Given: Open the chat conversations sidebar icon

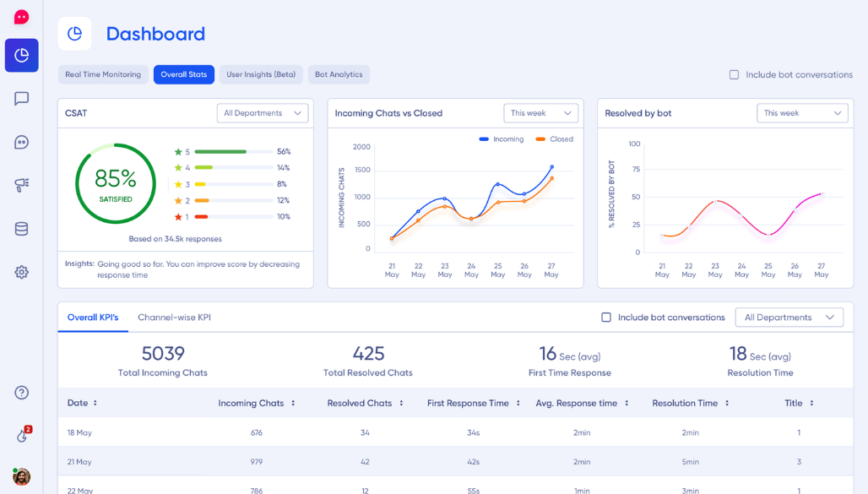Looking at the screenshot, I should pos(22,99).
